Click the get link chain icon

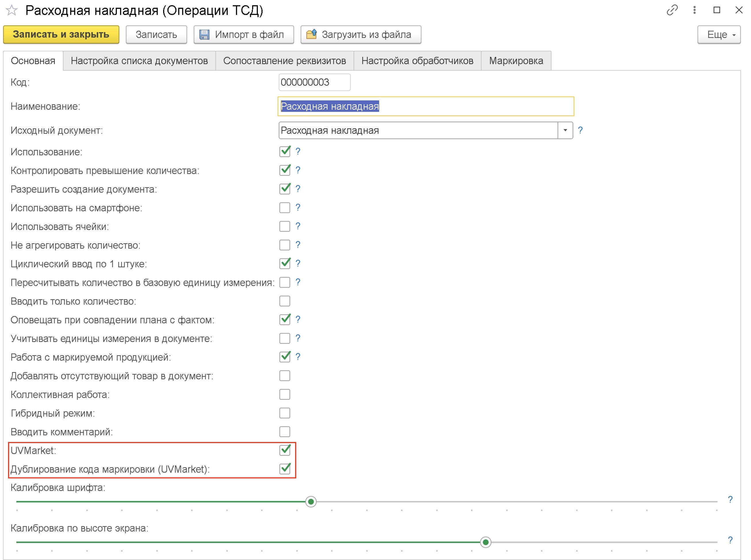tap(672, 10)
